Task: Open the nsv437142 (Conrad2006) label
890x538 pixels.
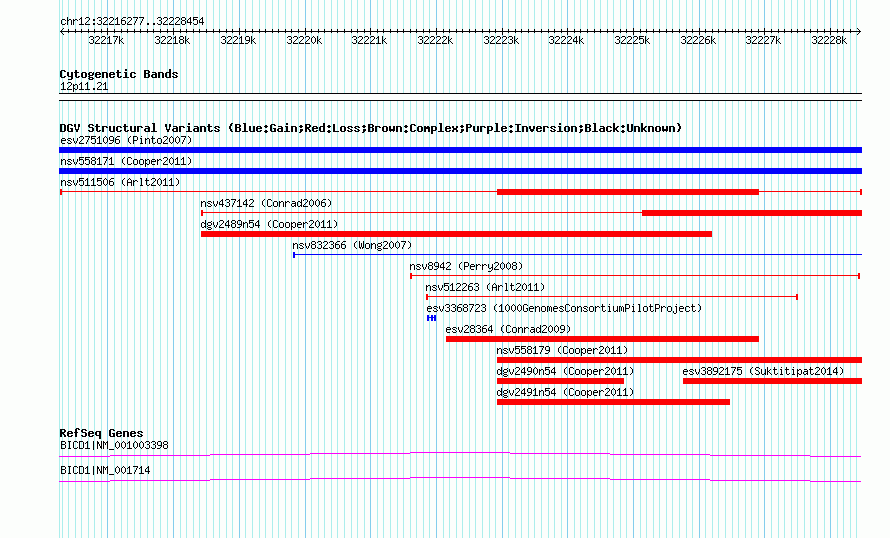Action: point(266,203)
